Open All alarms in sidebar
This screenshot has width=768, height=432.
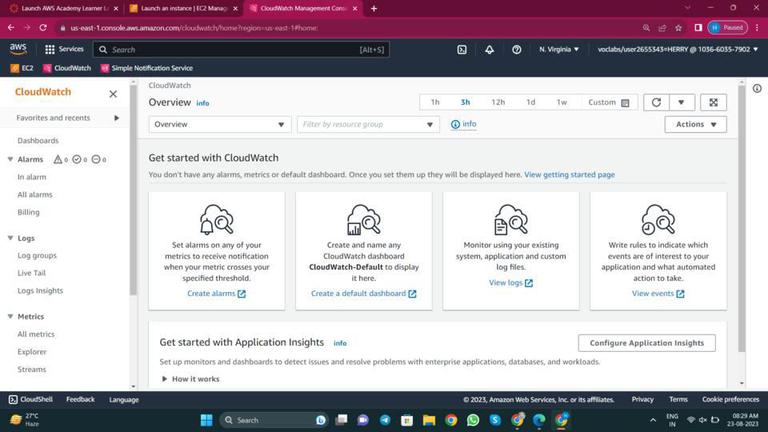click(x=35, y=194)
